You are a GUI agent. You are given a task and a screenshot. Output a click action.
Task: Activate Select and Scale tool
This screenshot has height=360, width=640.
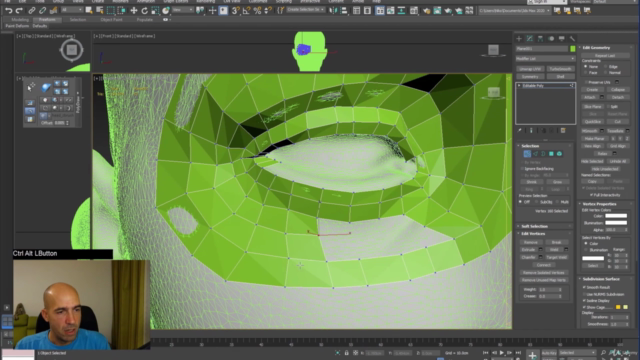click(155, 11)
